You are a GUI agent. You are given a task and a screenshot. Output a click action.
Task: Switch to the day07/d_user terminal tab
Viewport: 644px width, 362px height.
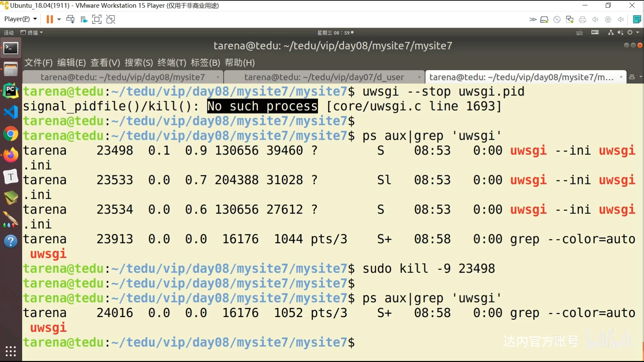pos(324,77)
